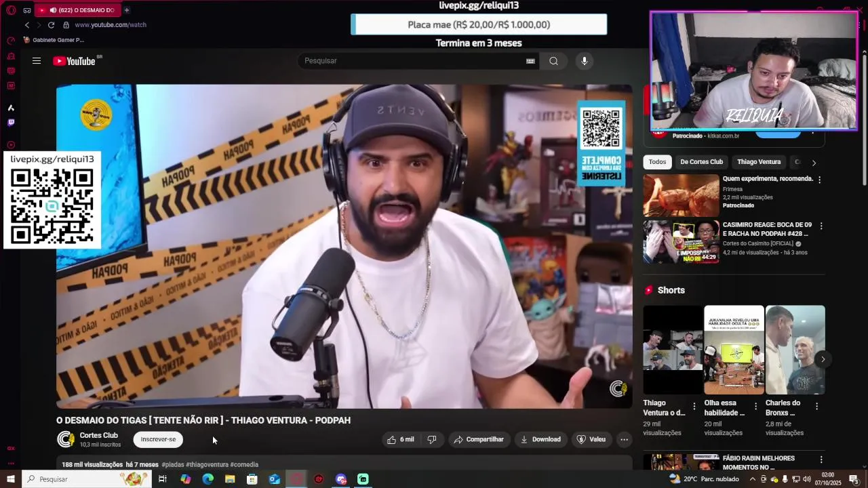Open options for Fábio Rabin video
The image size is (868, 488).
pos(821,461)
